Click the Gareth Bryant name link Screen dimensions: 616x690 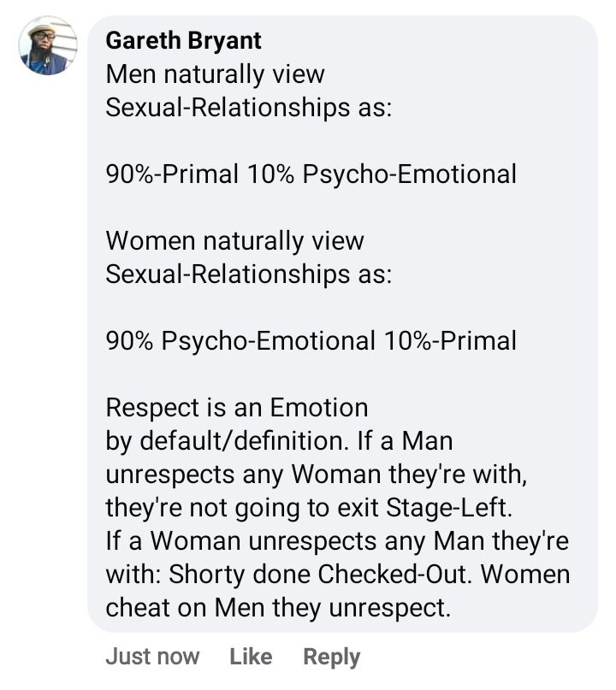[x=183, y=40]
